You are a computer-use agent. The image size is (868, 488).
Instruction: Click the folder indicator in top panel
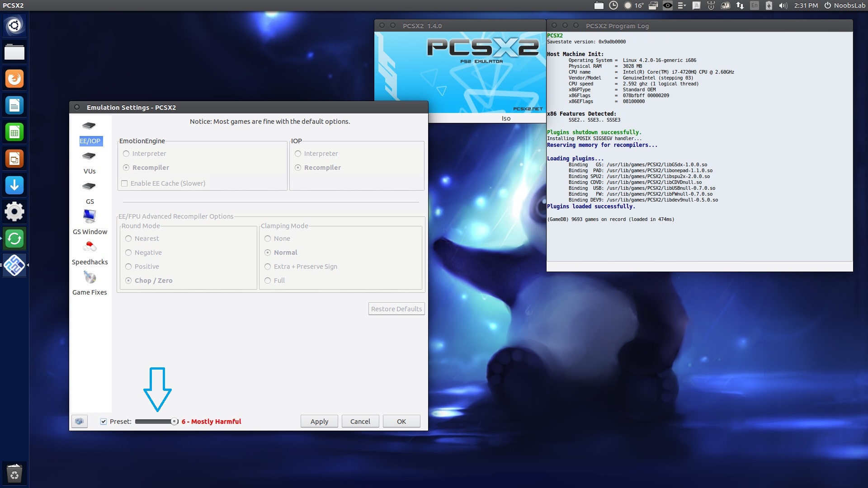[x=599, y=5]
